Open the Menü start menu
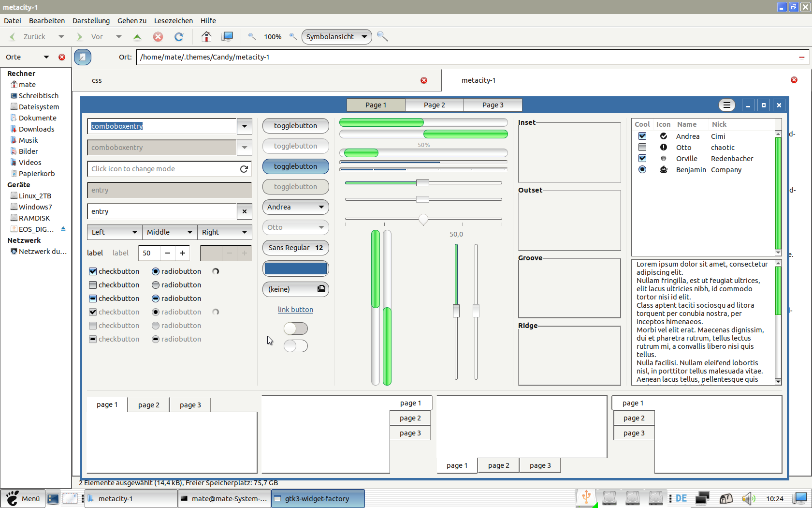This screenshot has height=508, width=812. pyautogui.click(x=23, y=498)
